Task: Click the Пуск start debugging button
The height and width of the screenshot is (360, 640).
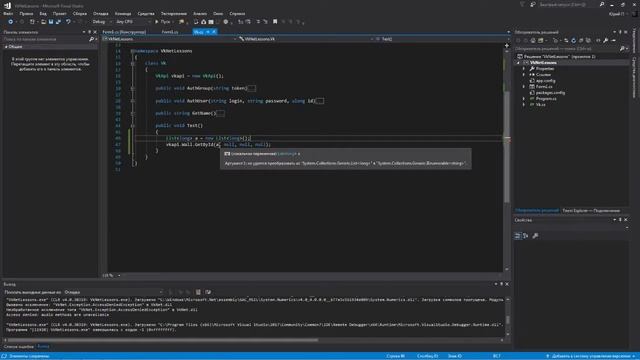Action: [x=163, y=22]
